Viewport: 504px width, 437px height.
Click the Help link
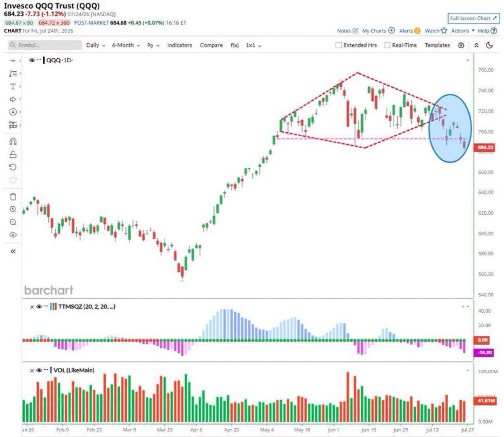[x=483, y=31]
